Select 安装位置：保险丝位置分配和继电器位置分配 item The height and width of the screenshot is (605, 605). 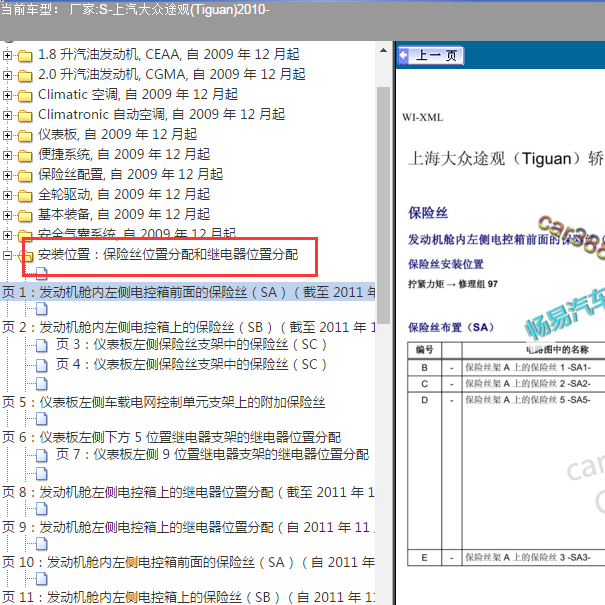(x=168, y=255)
